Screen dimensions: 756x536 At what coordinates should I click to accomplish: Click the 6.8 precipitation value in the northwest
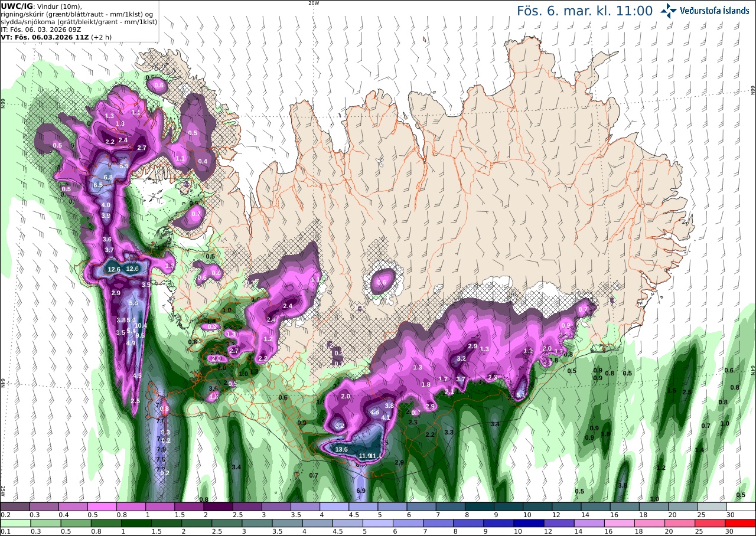pyautogui.click(x=108, y=177)
